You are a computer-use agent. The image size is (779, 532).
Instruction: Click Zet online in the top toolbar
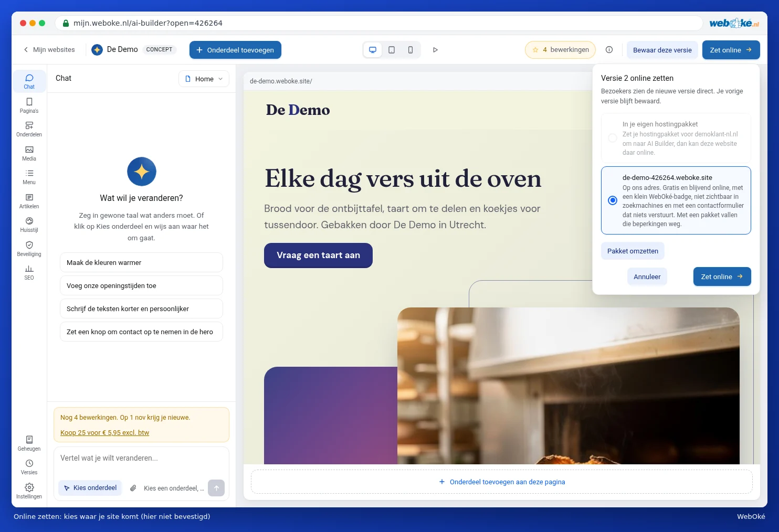(731, 50)
